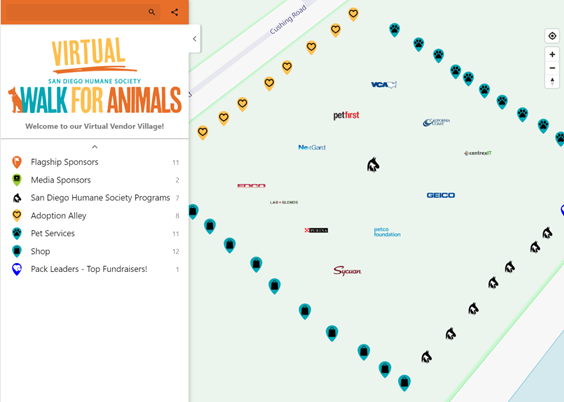Click the paw marker directly above the VCA logo
Screen dimensions: 564x402
click(395, 30)
